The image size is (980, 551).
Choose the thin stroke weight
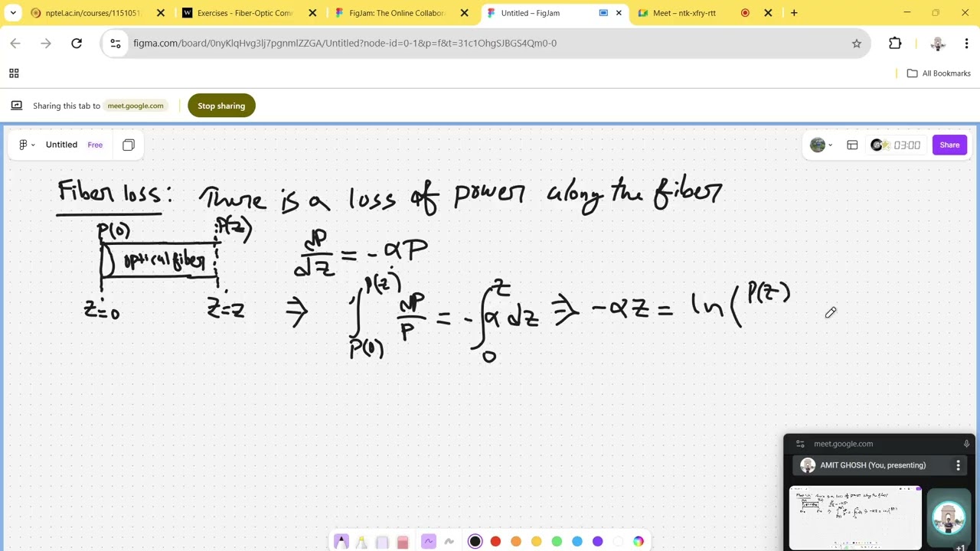428,541
